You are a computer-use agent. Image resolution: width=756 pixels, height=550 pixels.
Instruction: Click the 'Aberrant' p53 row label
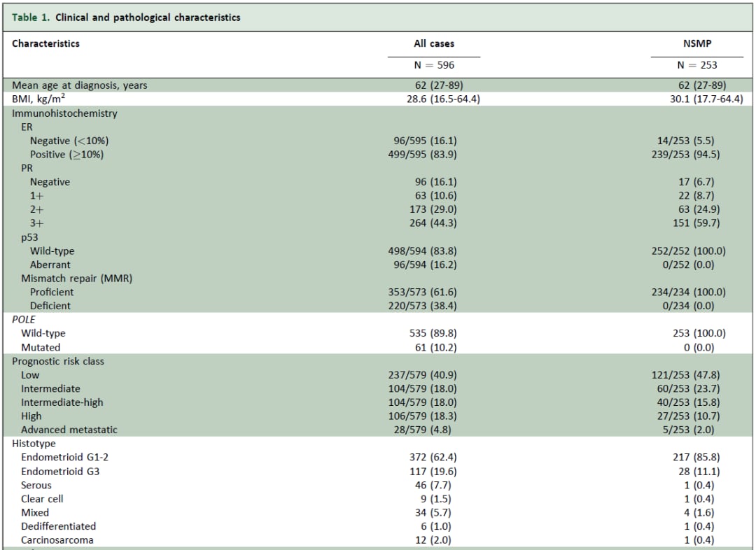pos(50,265)
